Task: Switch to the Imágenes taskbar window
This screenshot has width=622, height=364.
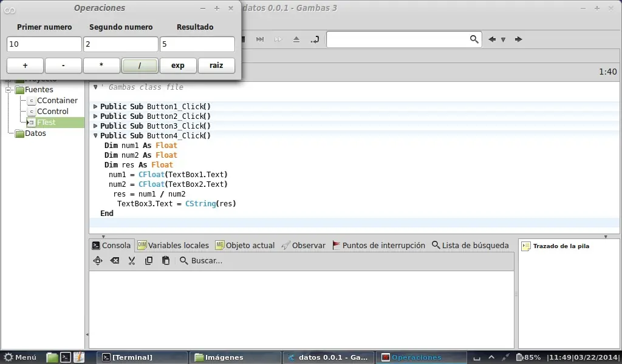Action: [x=235, y=357]
